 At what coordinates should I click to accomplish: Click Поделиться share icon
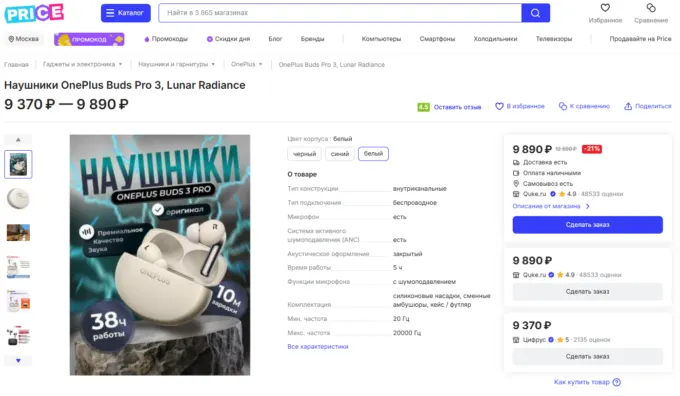tap(628, 106)
